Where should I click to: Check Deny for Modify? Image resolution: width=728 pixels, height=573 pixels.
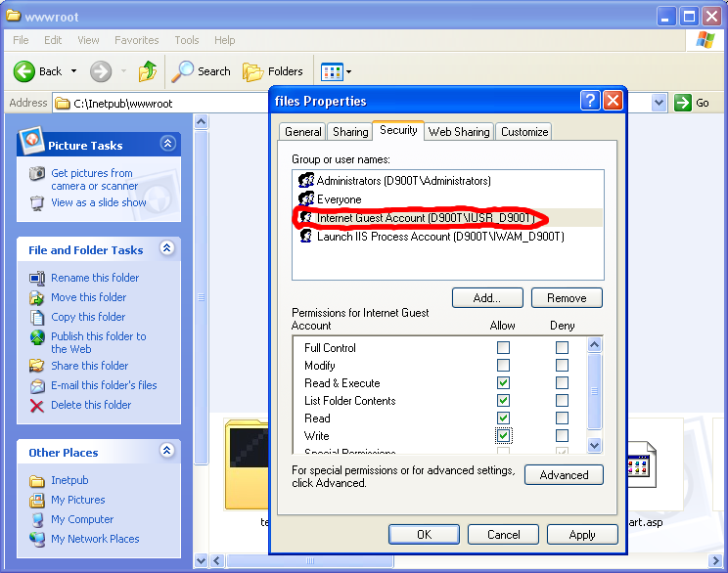(x=562, y=365)
